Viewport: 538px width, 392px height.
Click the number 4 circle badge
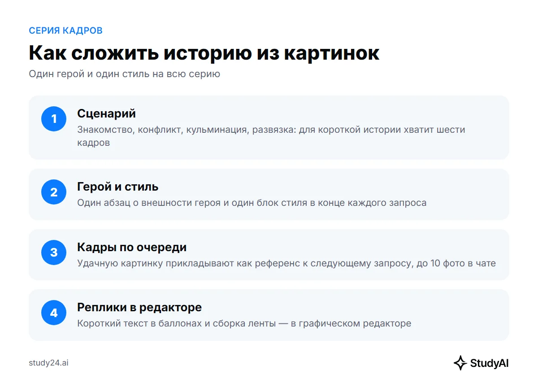(x=54, y=313)
